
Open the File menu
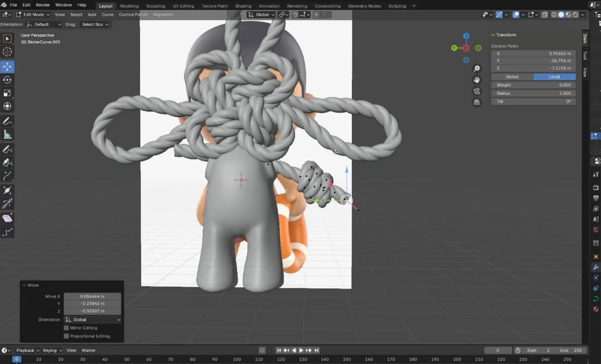[13, 5]
